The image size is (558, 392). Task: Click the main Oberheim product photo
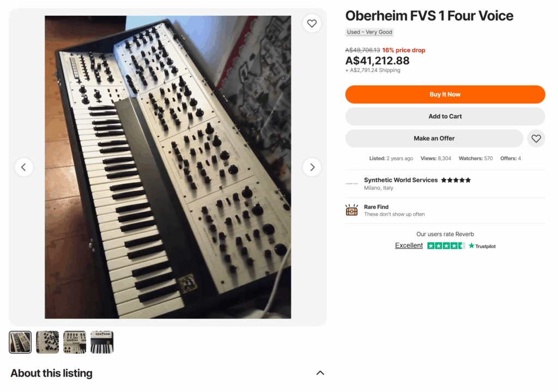tap(168, 167)
